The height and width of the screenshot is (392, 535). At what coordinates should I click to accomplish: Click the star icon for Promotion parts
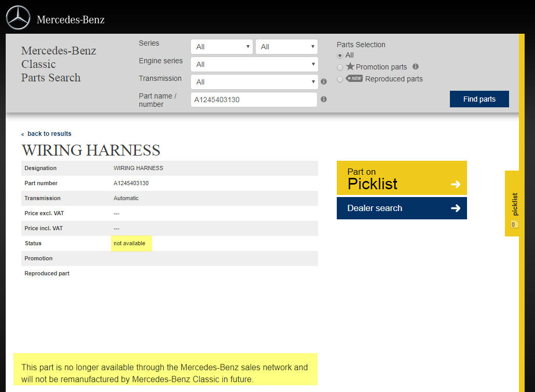350,66
